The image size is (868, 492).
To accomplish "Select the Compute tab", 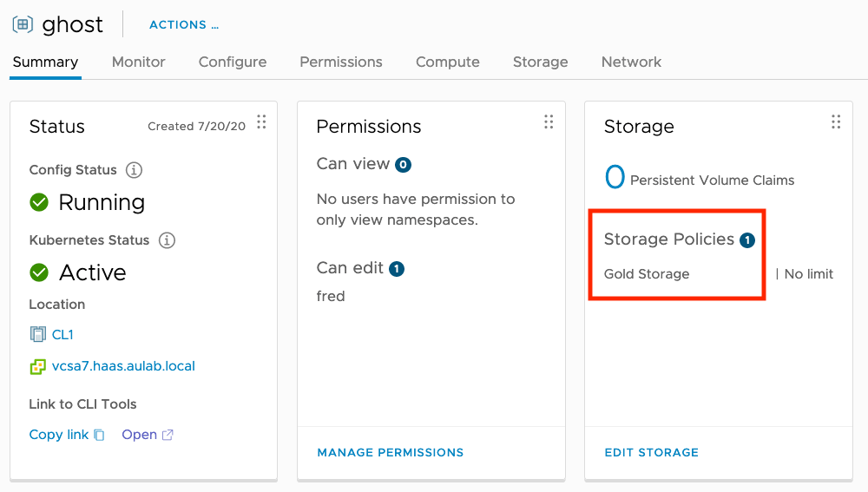I will (447, 62).
